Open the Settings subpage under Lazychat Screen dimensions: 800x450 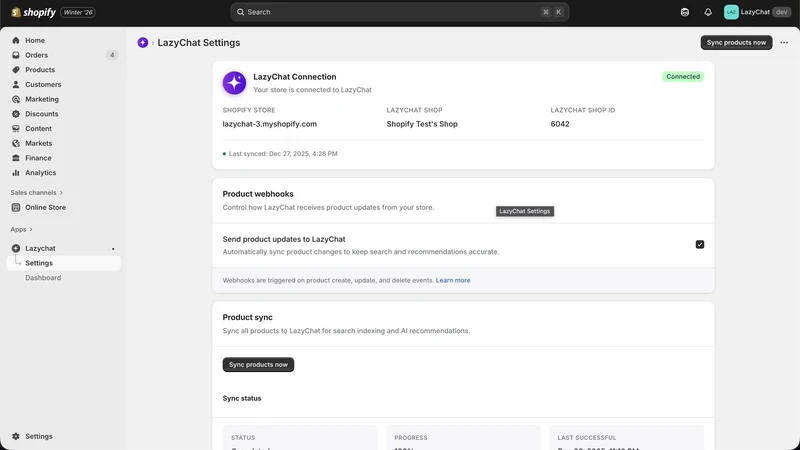pos(64,263)
